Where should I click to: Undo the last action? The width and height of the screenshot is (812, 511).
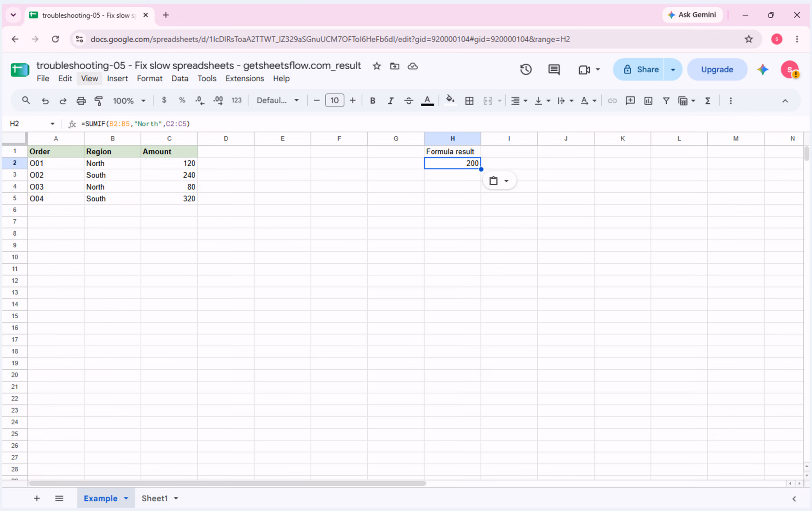[45, 101]
